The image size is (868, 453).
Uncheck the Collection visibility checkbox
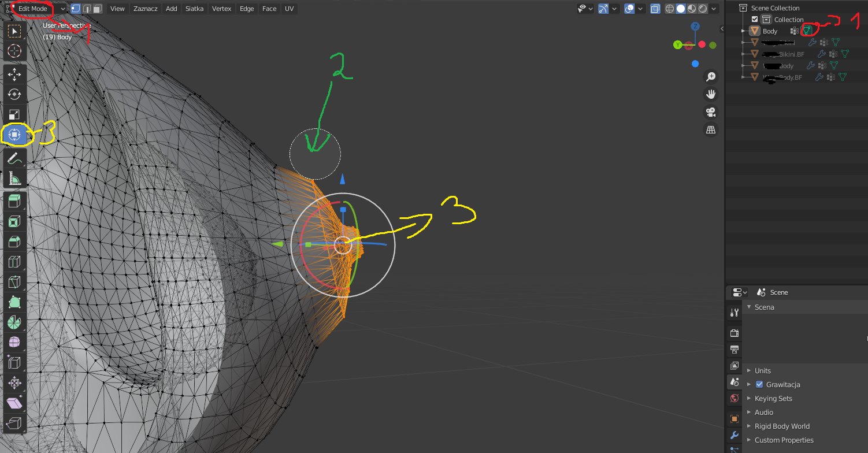pyautogui.click(x=755, y=19)
